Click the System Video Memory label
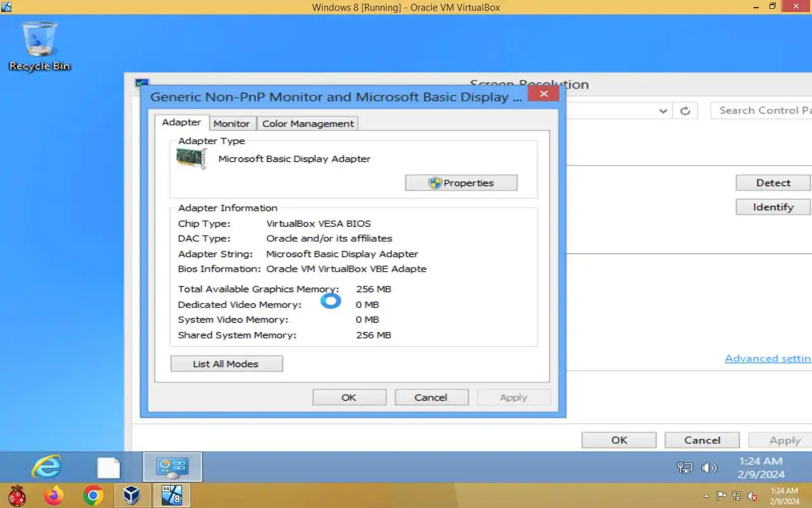The width and height of the screenshot is (812, 508). coord(233,320)
